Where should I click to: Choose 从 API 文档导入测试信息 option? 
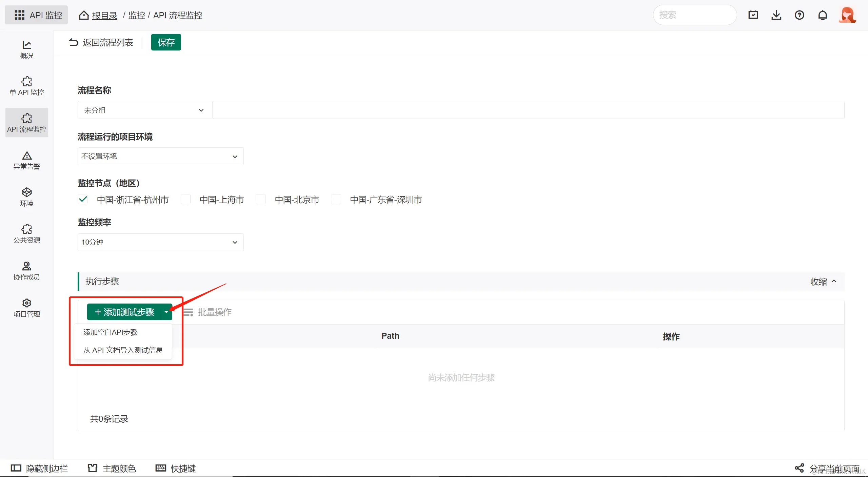click(123, 350)
